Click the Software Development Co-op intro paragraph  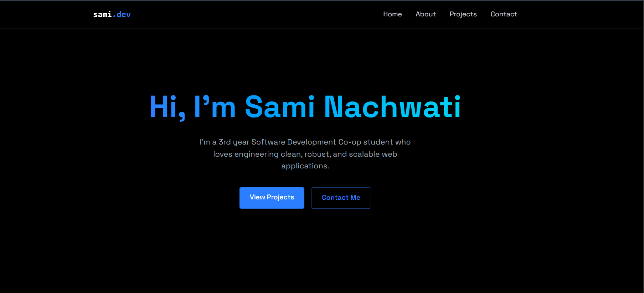(305, 154)
